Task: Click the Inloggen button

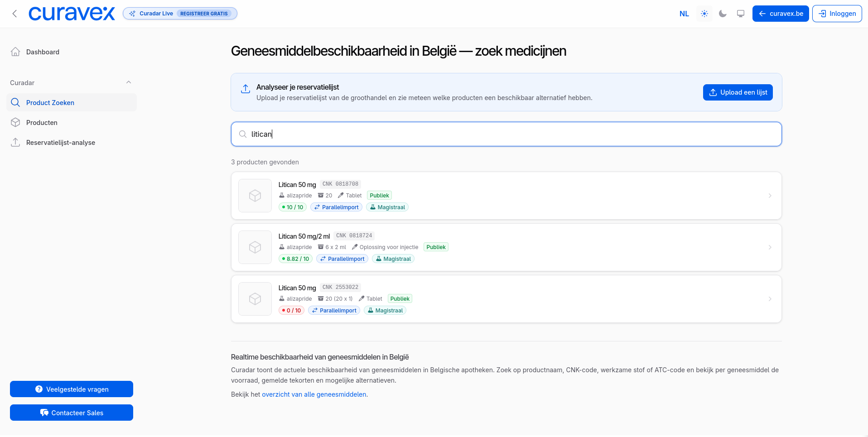Action: (837, 14)
